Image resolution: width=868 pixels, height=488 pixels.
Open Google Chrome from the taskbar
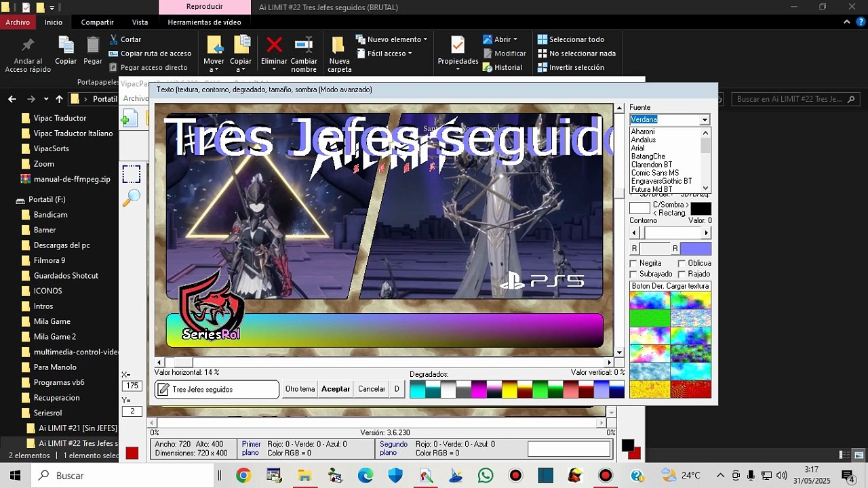[243, 475]
